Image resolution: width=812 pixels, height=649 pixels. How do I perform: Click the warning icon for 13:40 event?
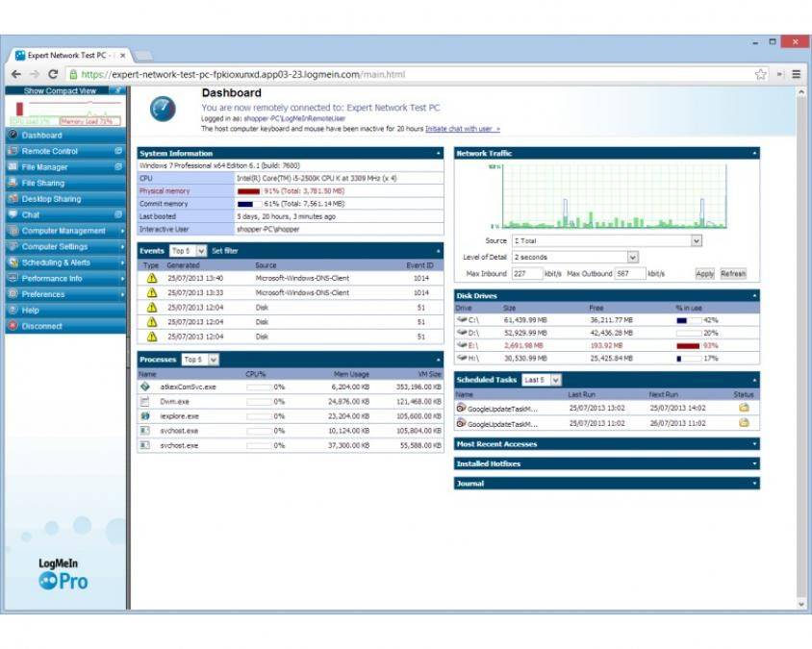(x=152, y=279)
